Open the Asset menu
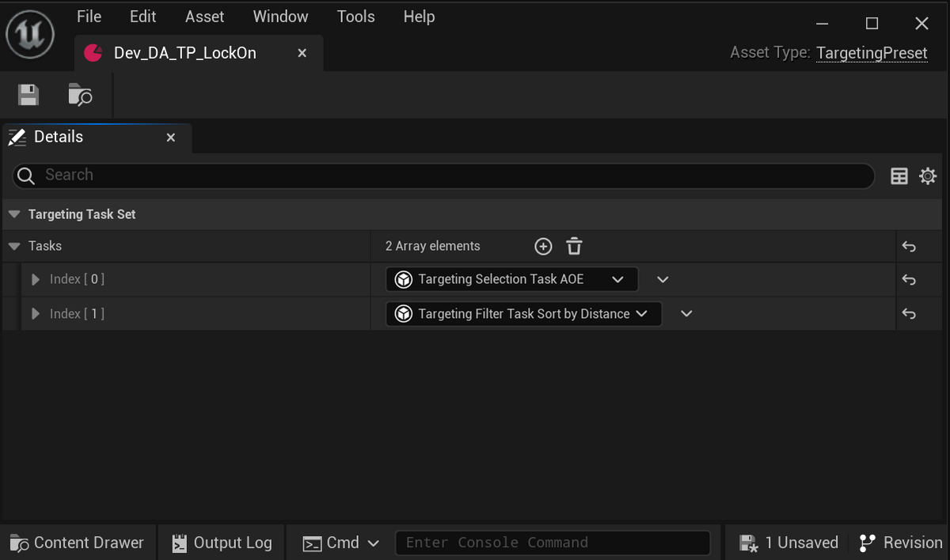 tap(205, 17)
